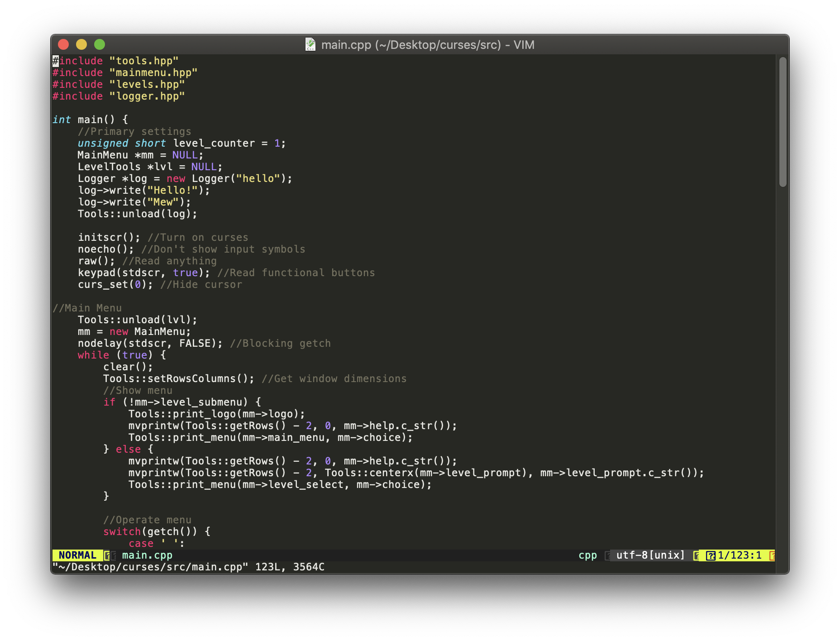Viewport: 840px width, 641px height.
Task: Click the int main() declaration line
Action: tap(90, 119)
